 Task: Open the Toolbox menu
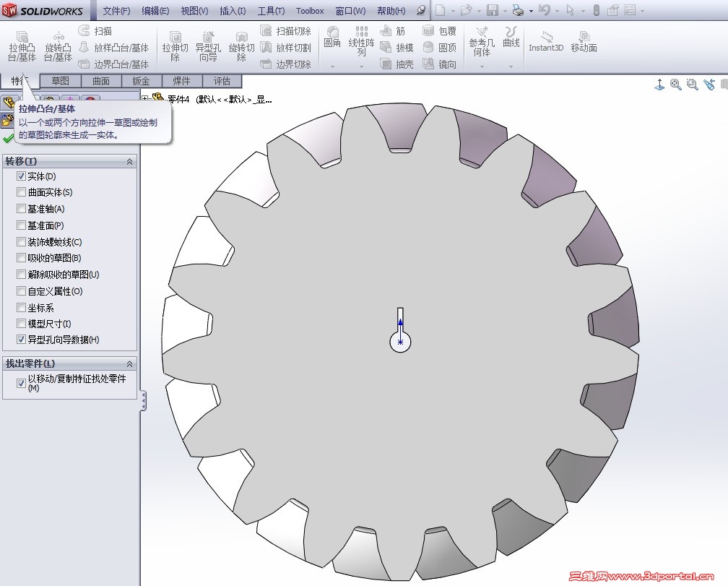point(310,11)
